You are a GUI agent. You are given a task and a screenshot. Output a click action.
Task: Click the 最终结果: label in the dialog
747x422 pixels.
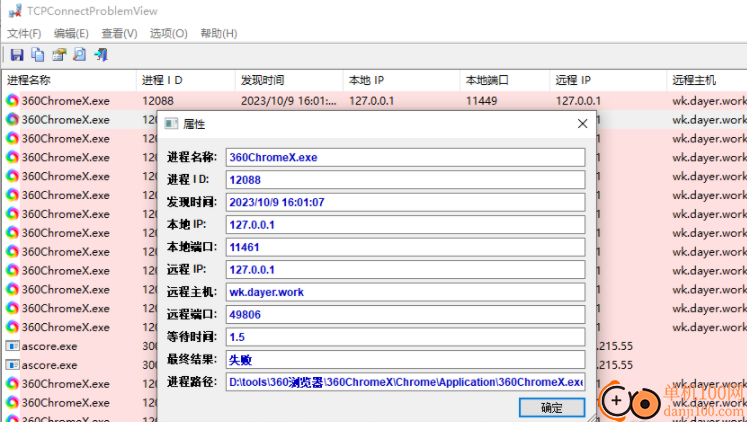192,359
